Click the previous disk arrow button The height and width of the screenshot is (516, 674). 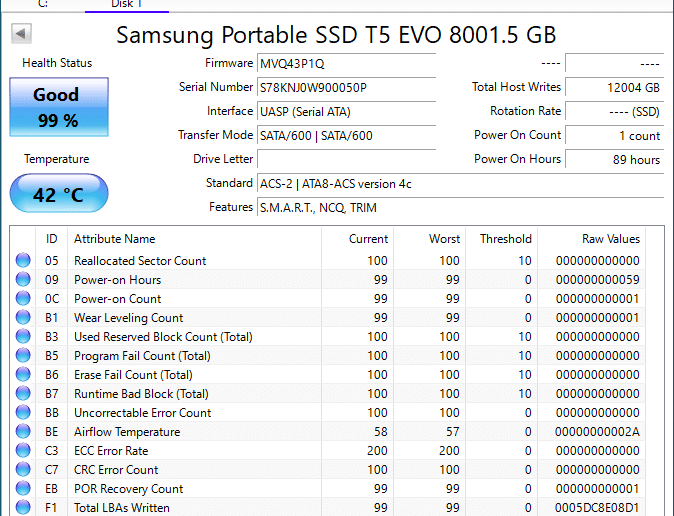21,34
